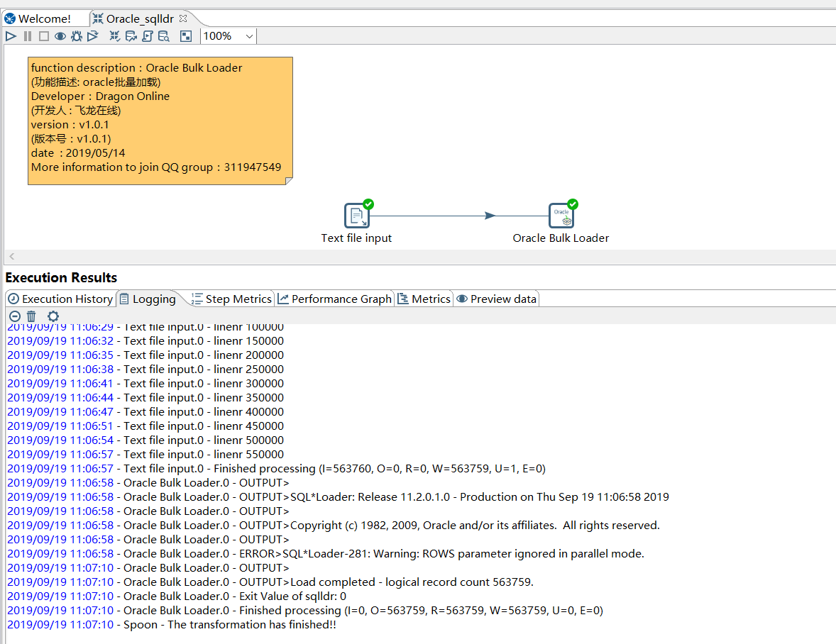Verify the transformation
The image size is (836, 644).
click(x=114, y=35)
